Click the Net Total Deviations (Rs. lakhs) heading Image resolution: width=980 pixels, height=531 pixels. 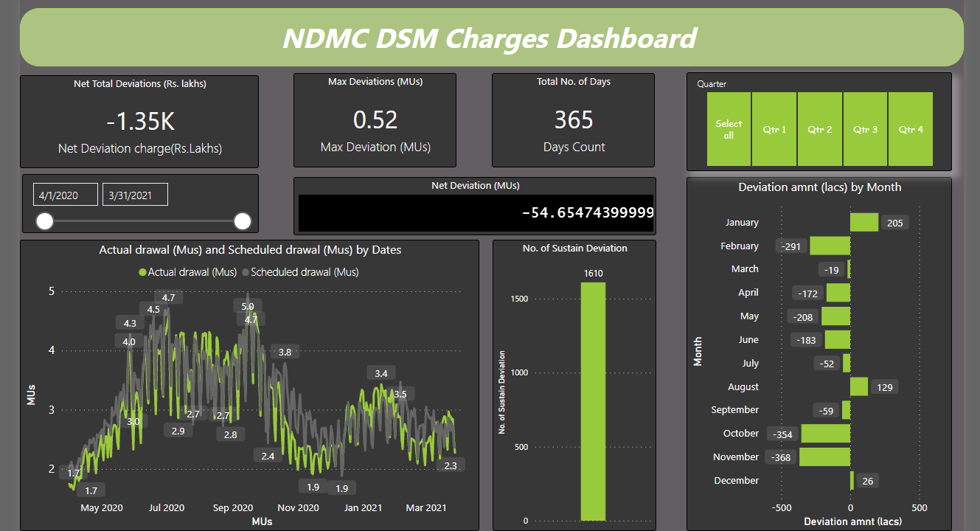click(x=140, y=84)
